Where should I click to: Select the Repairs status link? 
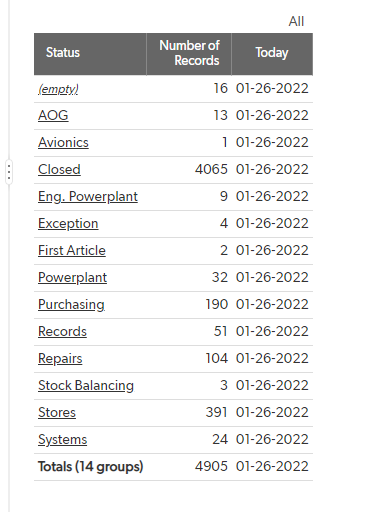click(x=60, y=359)
